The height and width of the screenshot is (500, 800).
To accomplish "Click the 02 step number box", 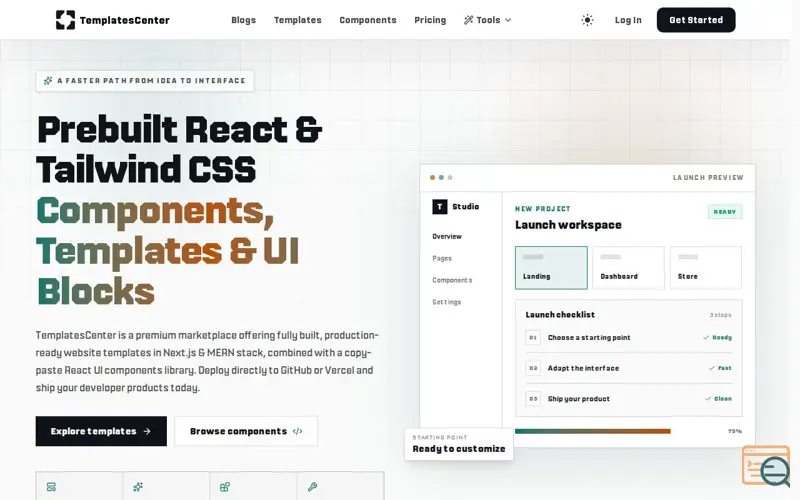I will pos(533,368).
